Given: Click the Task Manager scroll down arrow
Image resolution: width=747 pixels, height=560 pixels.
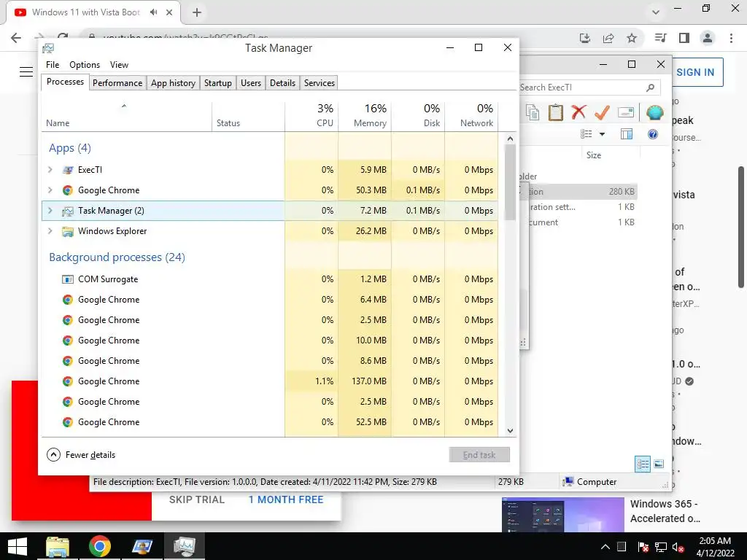Looking at the screenshot, I should [510, 430].
